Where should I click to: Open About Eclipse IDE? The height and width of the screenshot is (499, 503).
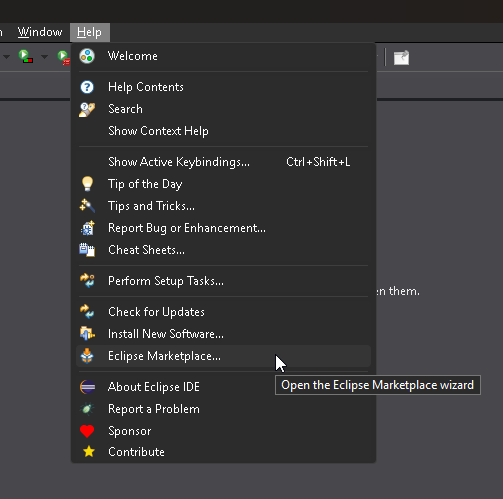pos(223,387)
